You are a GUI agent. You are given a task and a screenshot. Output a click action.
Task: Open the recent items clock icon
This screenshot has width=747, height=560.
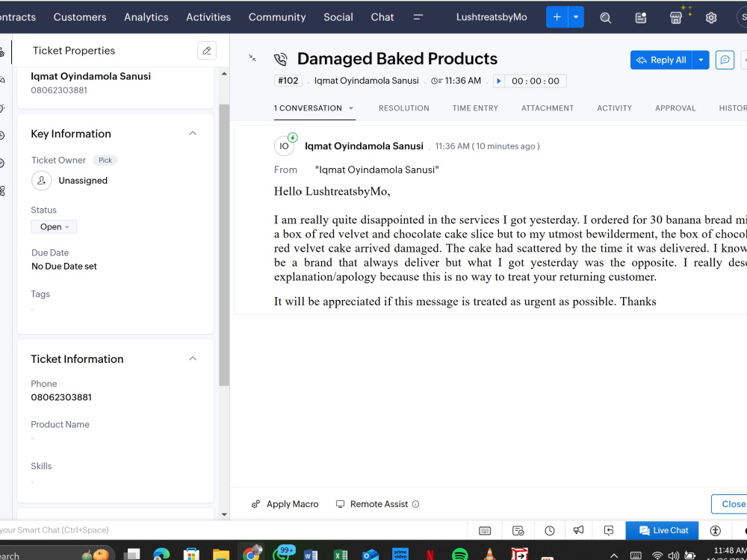(550, 530)
